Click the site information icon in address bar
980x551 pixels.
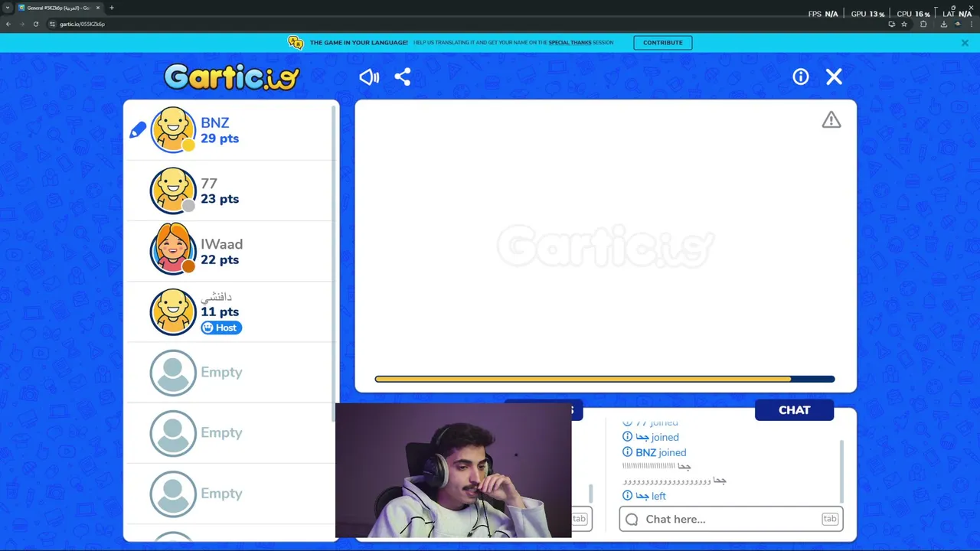pyautogui.click(x=52, y=24)
